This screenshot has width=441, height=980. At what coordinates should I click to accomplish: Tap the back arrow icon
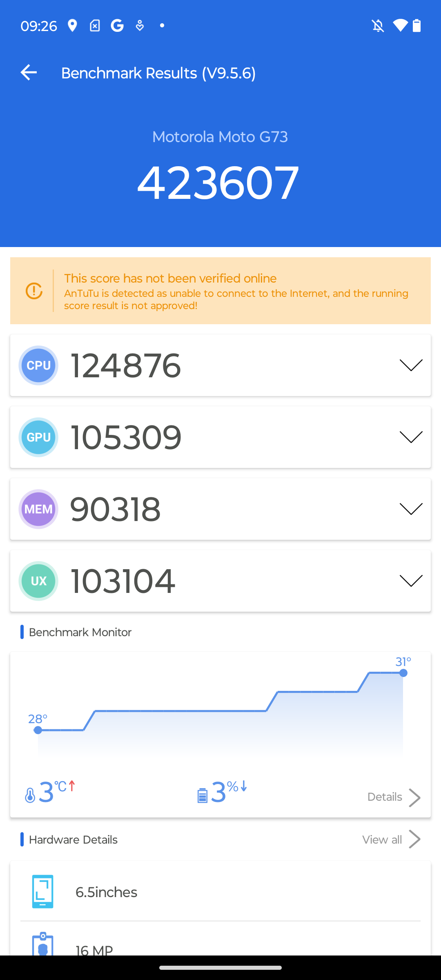29,73
